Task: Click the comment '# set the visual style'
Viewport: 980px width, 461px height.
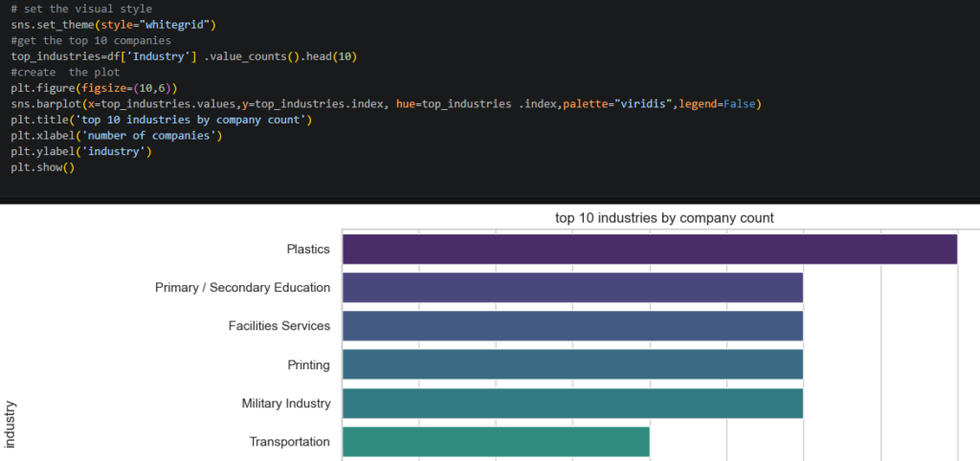Action: [81, 10]
